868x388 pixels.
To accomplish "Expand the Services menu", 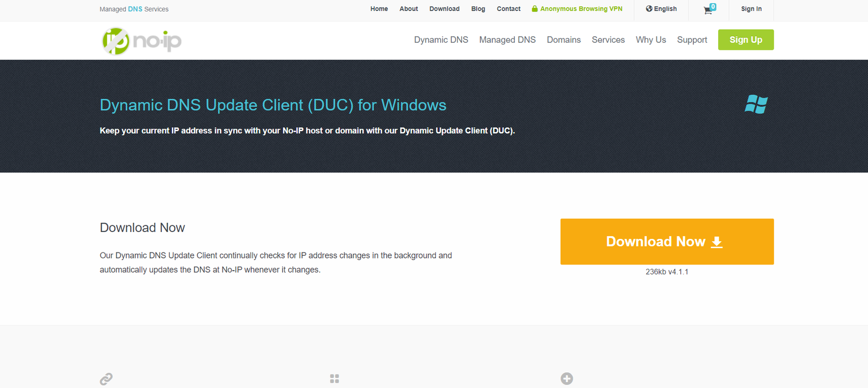I will tap(608, 40).
